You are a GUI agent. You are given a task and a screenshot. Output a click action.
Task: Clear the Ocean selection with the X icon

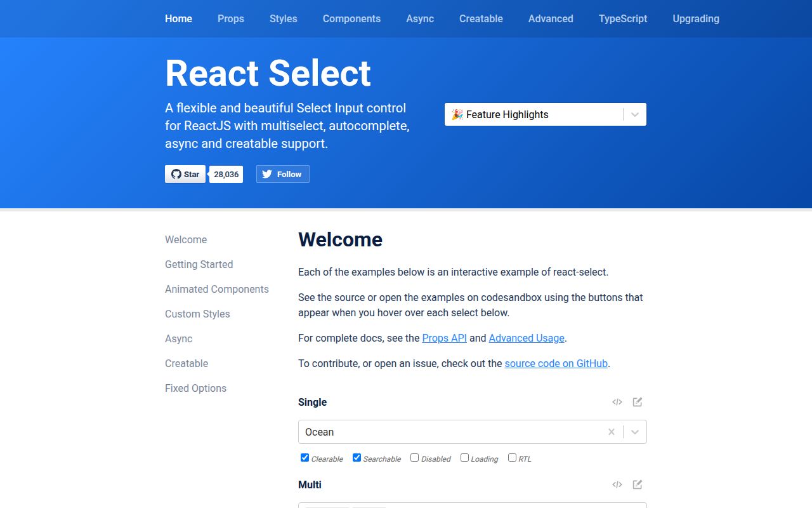click(x=612, y=432)
